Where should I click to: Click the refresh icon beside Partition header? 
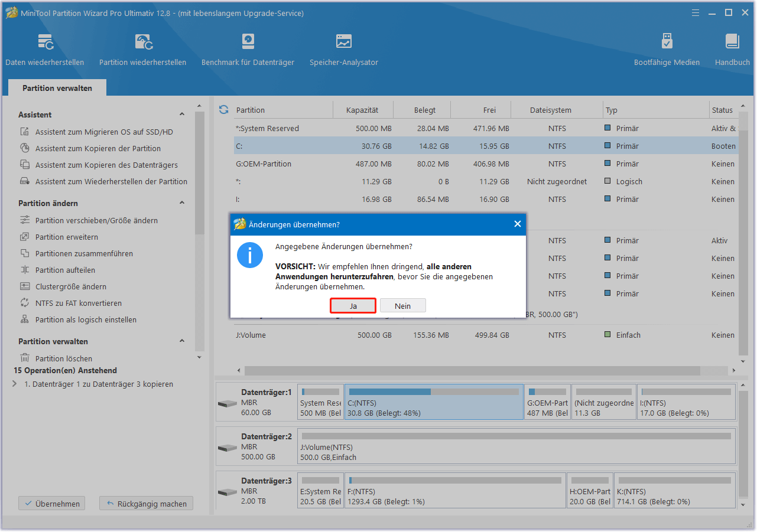(x=223, y=110)
